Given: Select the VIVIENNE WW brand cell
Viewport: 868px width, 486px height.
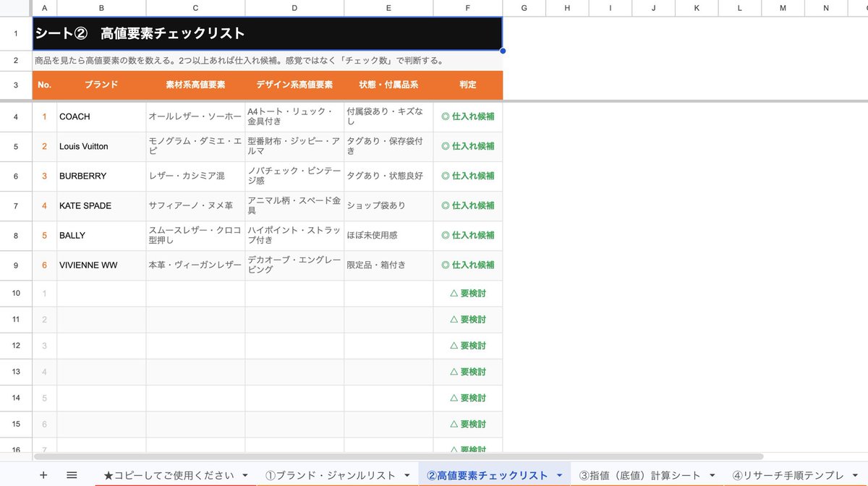Looking at the screenshot, I should coord(101,265).
